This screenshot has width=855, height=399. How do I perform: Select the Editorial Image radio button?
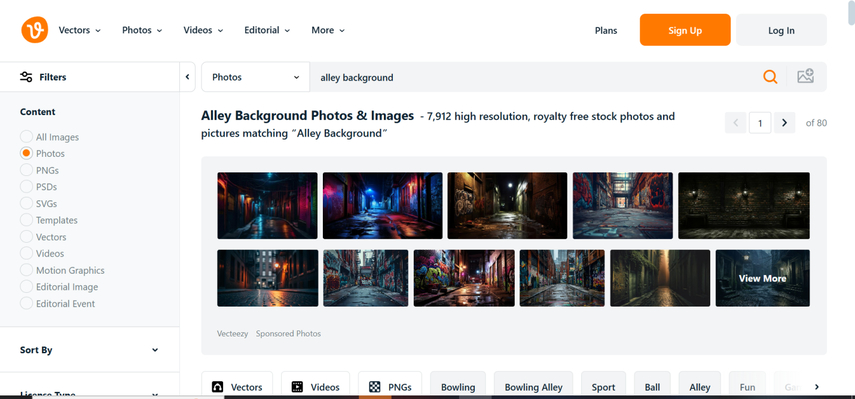click(x=26, y=286)
